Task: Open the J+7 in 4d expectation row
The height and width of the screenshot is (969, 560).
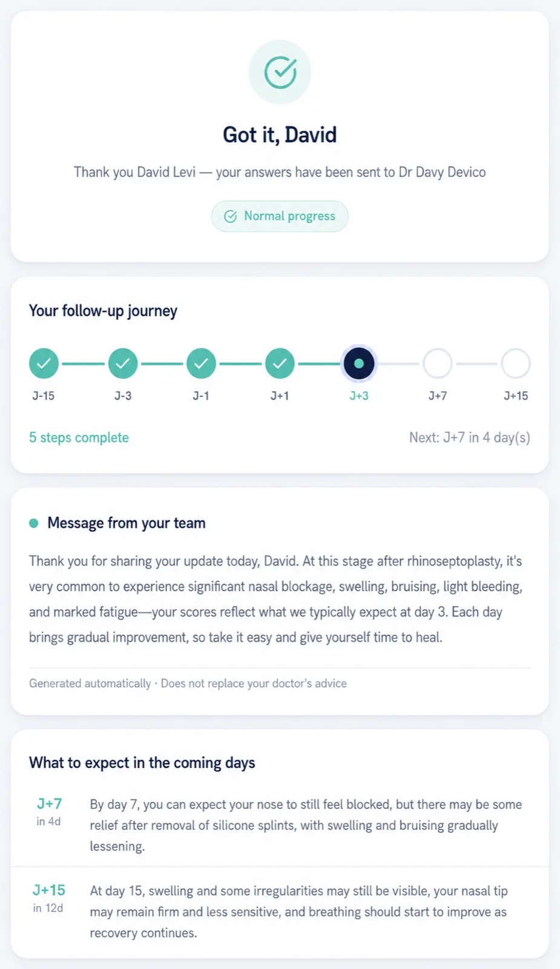Action: pos(280,825)
